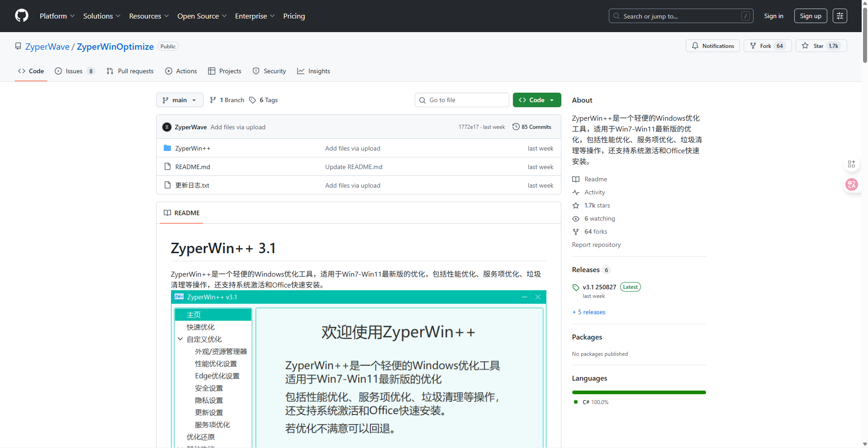Image resolution: width=868 pixels, height=448 pixels.
Task: Click the ZyperWin++ 3.1 readme heading
Action: [223, 248]
